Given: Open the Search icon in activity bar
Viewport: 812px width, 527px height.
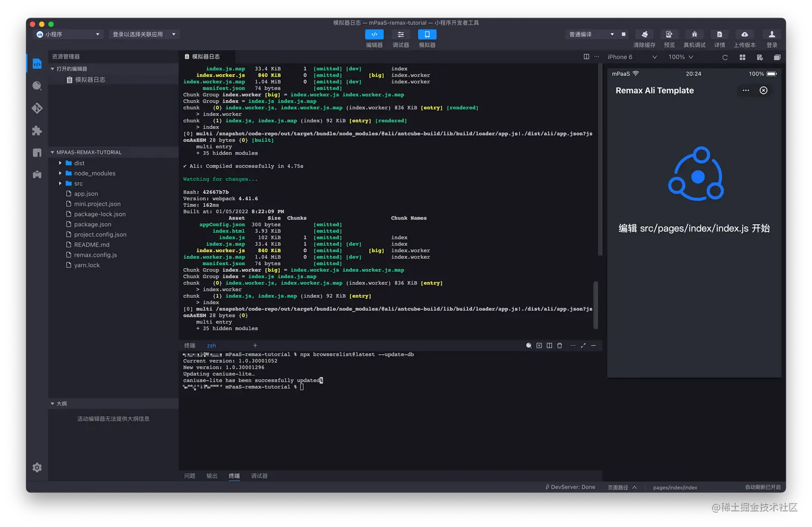Looking at the screenshot, I should pyautogui.click(x=37, y=86).
